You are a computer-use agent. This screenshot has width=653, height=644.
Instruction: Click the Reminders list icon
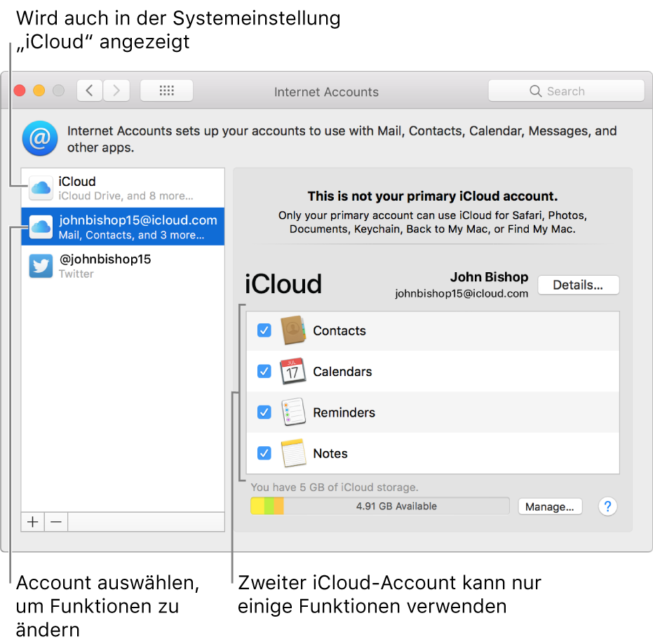click(293, 412)
